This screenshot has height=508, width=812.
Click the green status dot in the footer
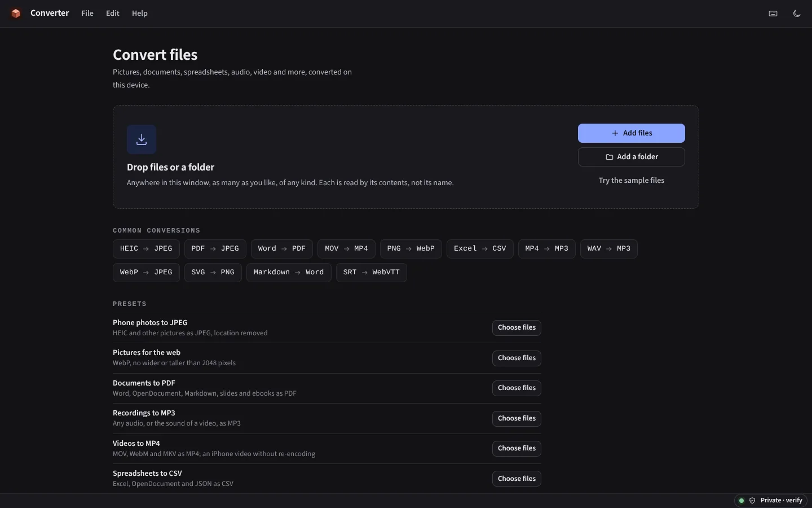(742, 501)
